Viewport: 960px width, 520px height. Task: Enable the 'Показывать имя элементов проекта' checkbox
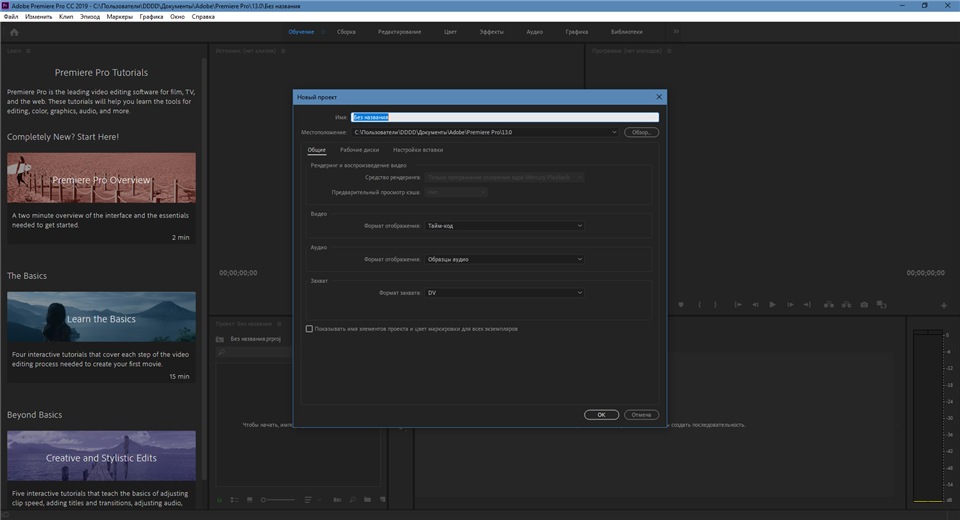point(309,329)
